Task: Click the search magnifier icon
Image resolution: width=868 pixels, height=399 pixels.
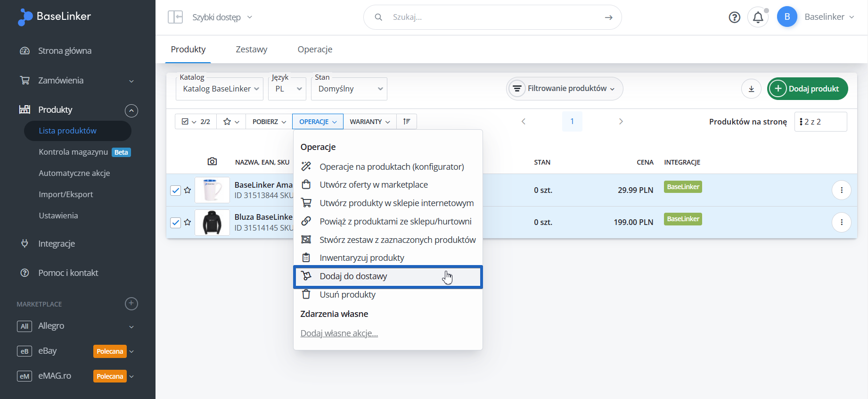Action: [378, 17]
